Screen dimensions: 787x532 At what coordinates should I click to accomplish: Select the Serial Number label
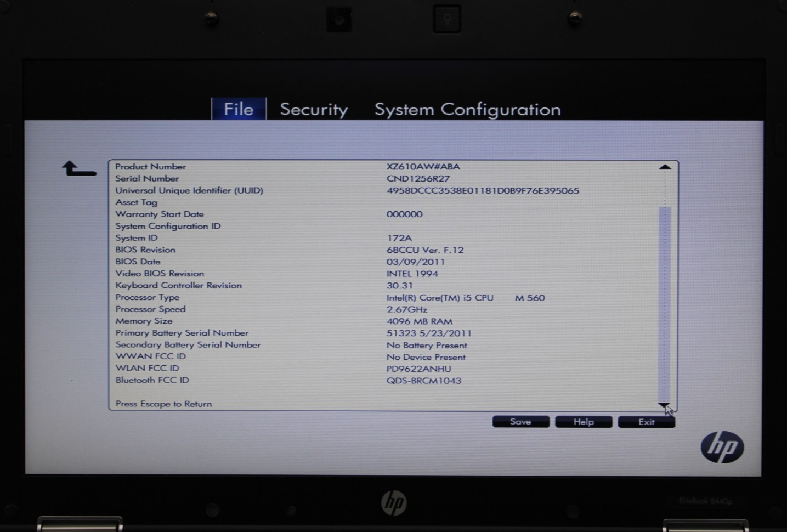pos(147,179)
